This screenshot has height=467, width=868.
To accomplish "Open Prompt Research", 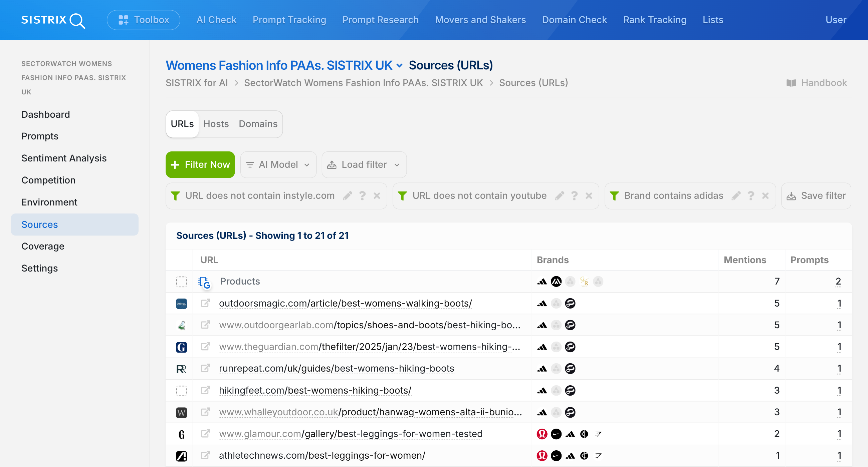I will 381,20.
